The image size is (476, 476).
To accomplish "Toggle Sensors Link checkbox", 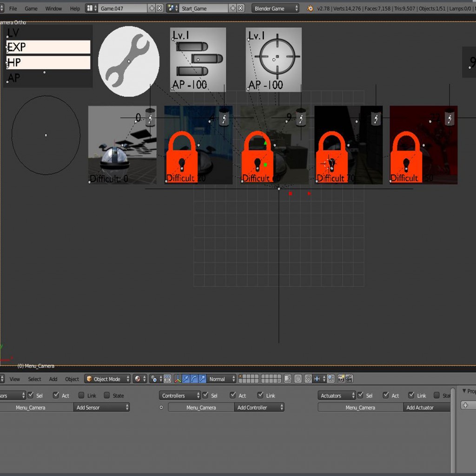I will click(x=81, y=396).
